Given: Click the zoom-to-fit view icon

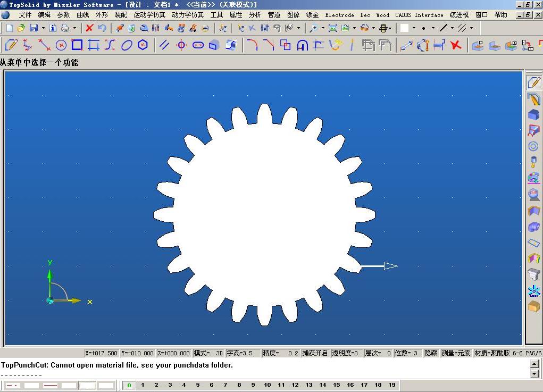Looking at the screenshot, I should click(x=333, y=28).
